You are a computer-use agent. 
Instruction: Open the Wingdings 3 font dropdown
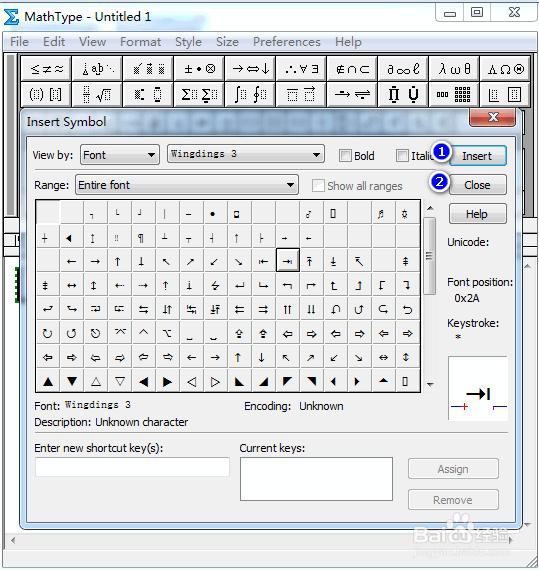[246, 154]
